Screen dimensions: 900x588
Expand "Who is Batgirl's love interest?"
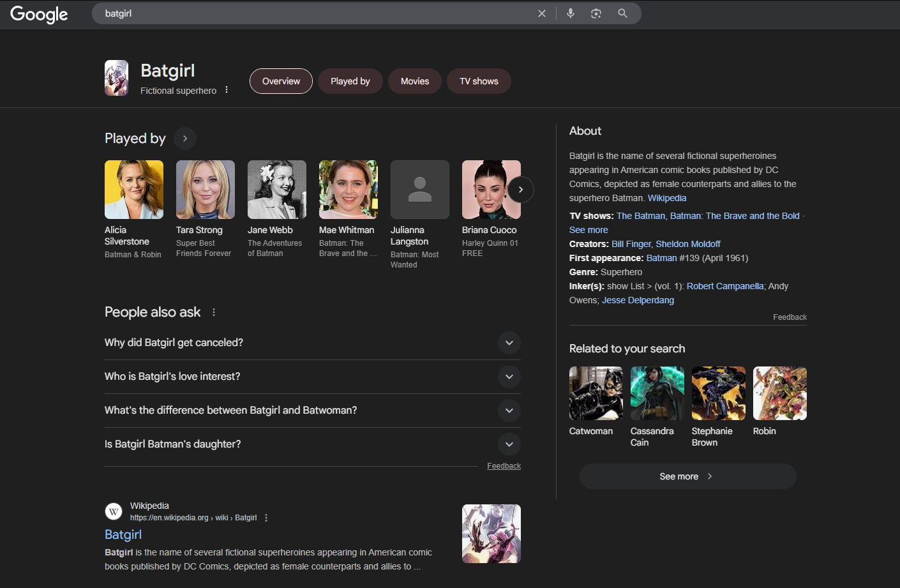click(x=313, y=377)
